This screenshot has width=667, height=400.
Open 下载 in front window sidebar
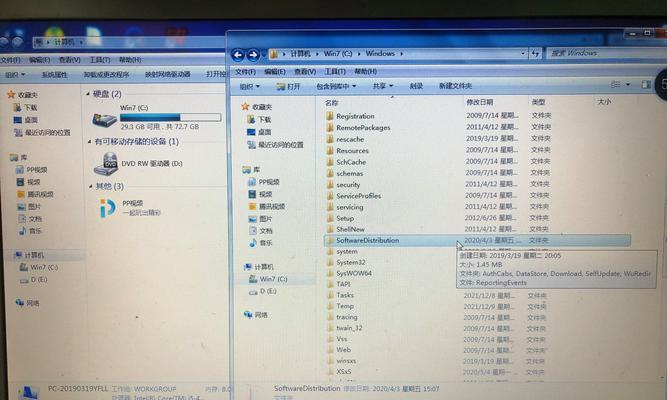click(x=264, y=120)
